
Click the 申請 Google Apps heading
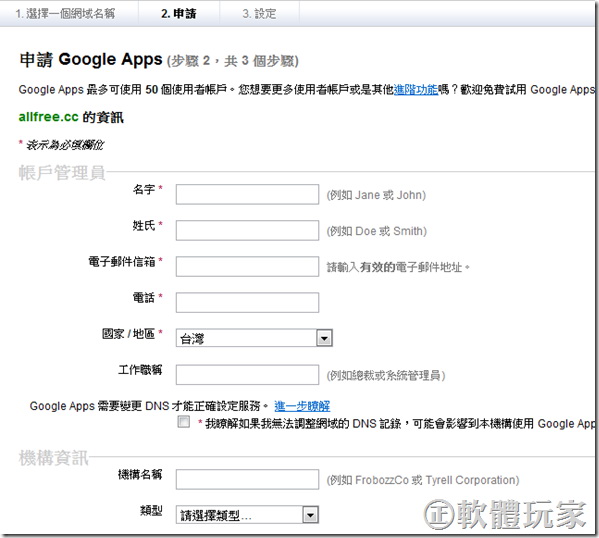tap(91, 60)
